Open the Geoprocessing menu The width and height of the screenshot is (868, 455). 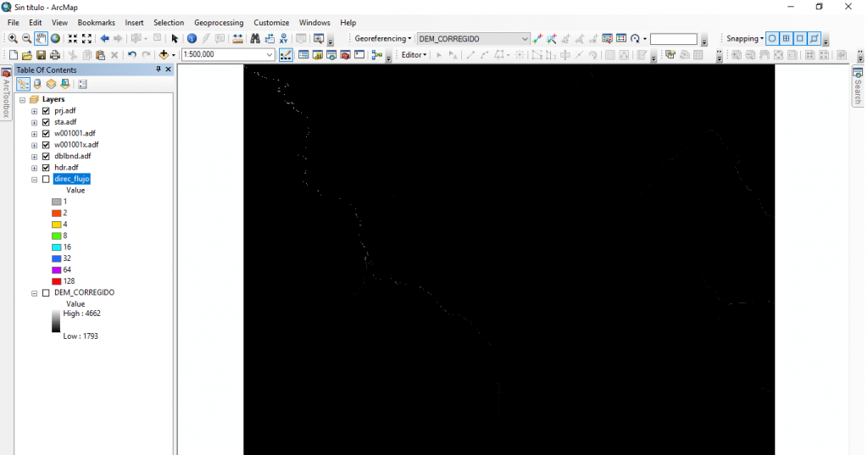pos(218,23)
